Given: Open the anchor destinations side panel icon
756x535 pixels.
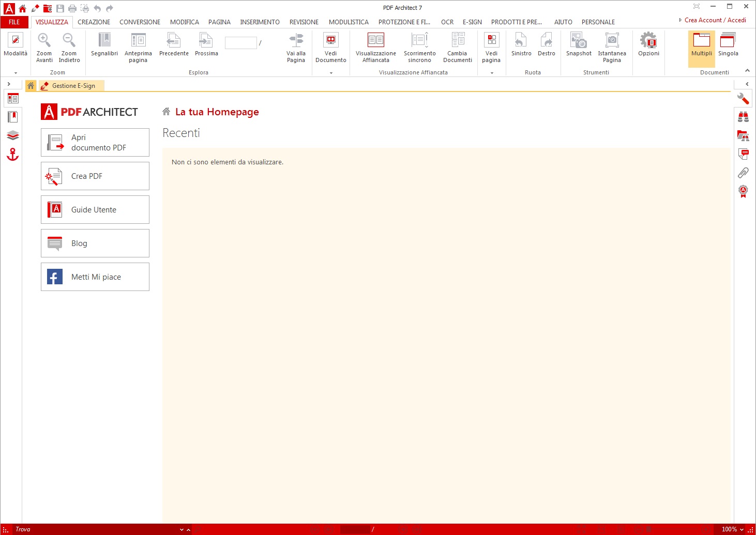Looking at the screenshot, I should click(x=13, y=154).
